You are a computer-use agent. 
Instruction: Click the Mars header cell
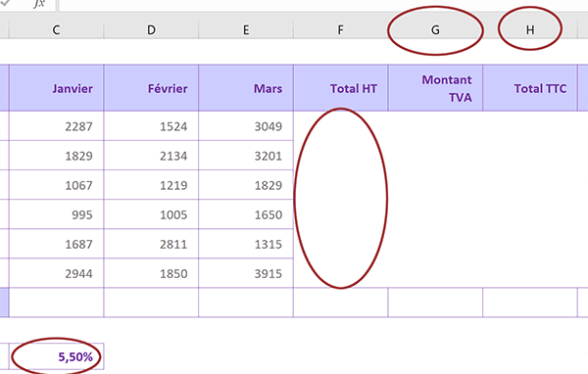point(246,88)
